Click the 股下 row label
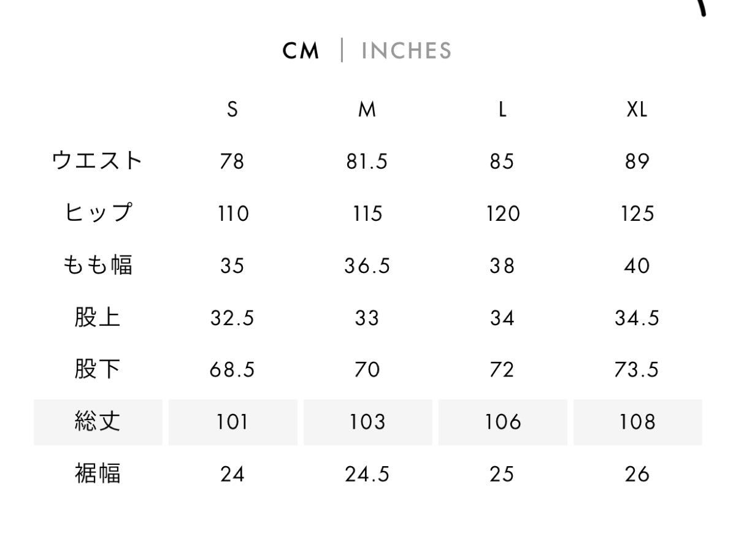Image resolution: width=736 pixels, height=560 pixels. pyautogui.click(x=98, y=370)
